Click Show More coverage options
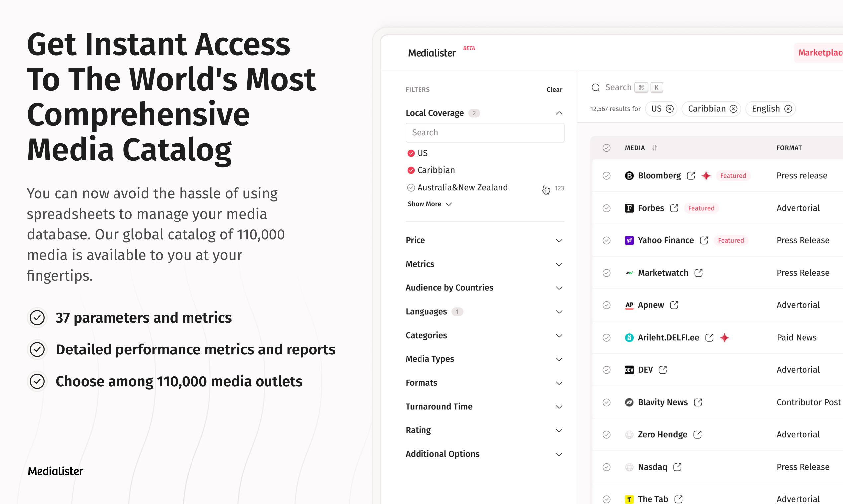The height and width of the screenshot is (504, 843). tap(430, 204)
